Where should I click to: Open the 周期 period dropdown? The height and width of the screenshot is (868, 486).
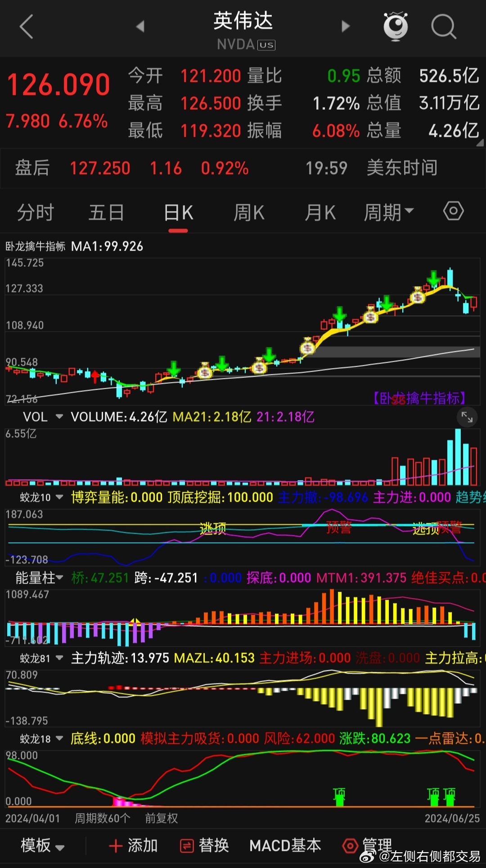pos(388,212)
